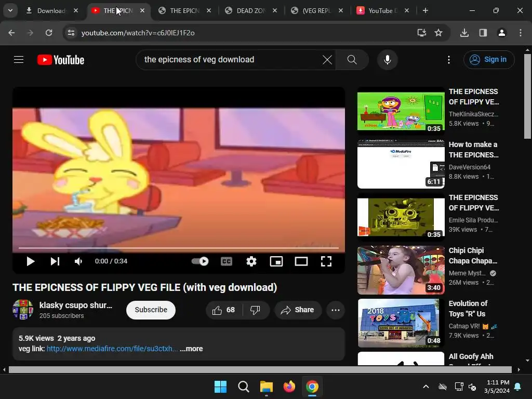Image resolution: width=532 pixels, height=399 pixels.
Task: Click the page vertical scrollbar
Action: pyautogui.click(x=527, y=96)
